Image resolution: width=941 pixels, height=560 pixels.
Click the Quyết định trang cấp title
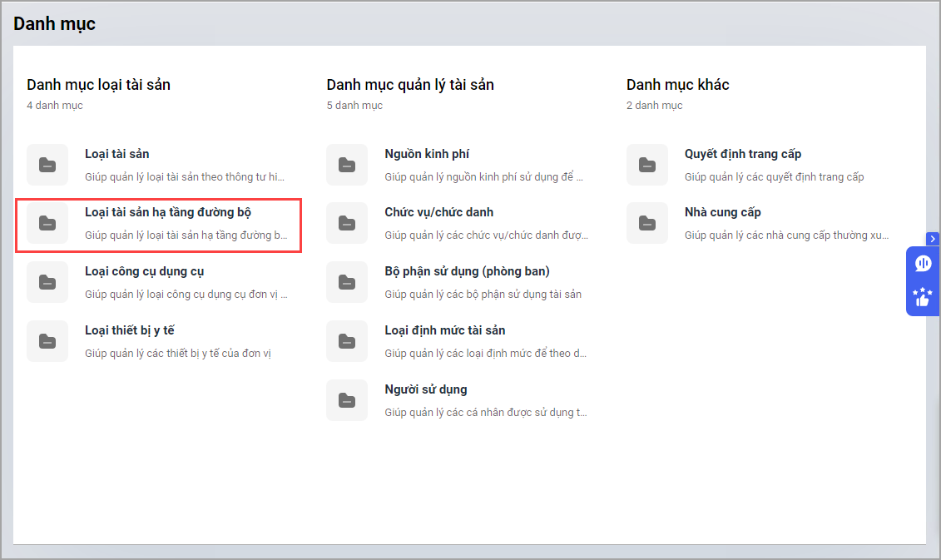pyautogui.click(x=742, y=154)
